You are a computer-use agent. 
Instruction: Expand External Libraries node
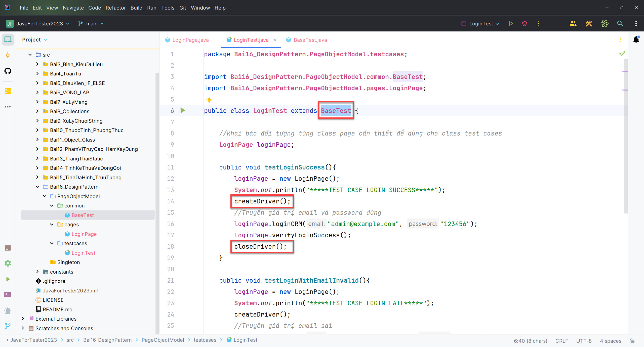tap(23, 319)
